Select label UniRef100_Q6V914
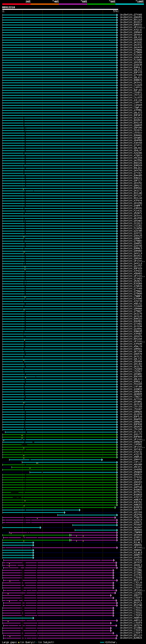The height and width of the screenshot is (644, 146). pos(131,35)
